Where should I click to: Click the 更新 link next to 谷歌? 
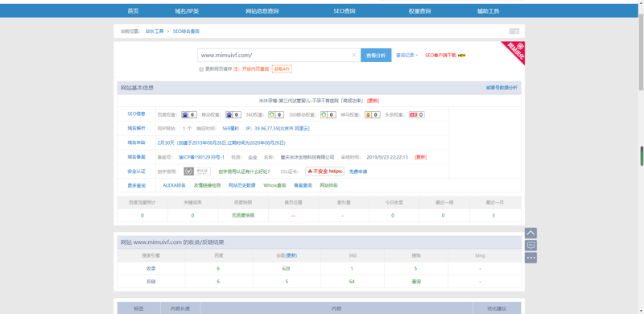click(x=291, y=256)
